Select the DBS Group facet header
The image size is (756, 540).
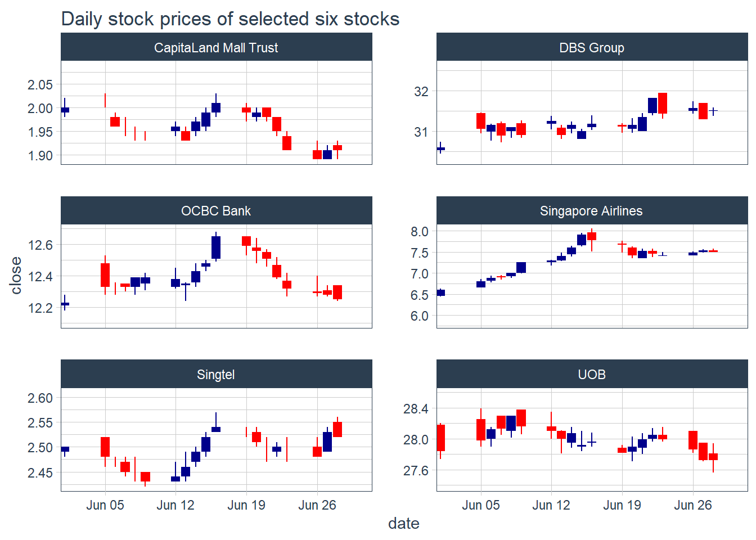592,47
